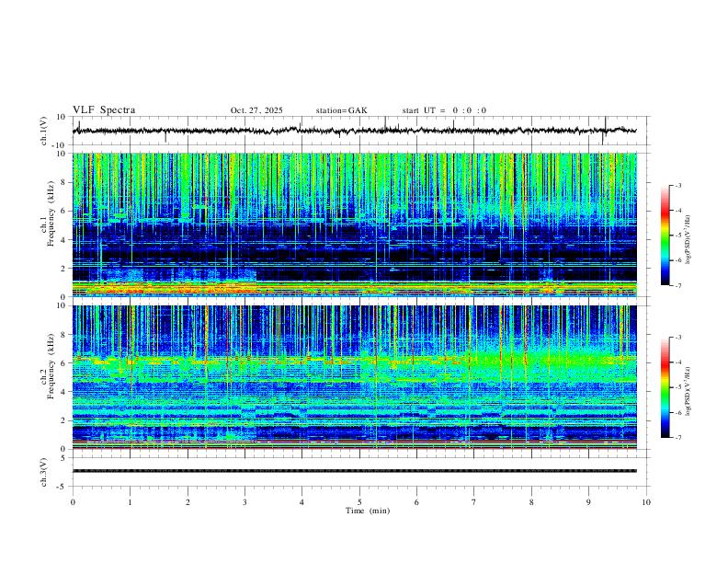Click the "ch.1 Frequency (kHz)" axis label

(47, 214)
